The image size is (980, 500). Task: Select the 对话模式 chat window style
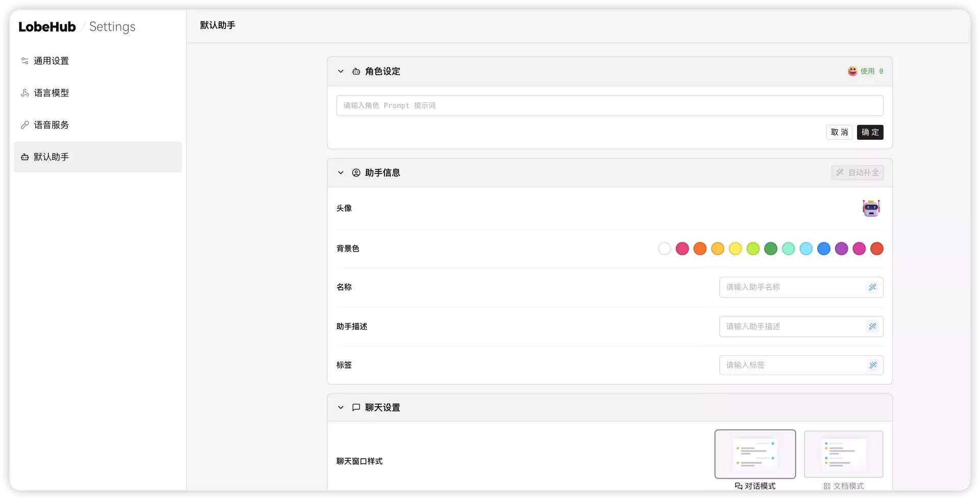755,454
